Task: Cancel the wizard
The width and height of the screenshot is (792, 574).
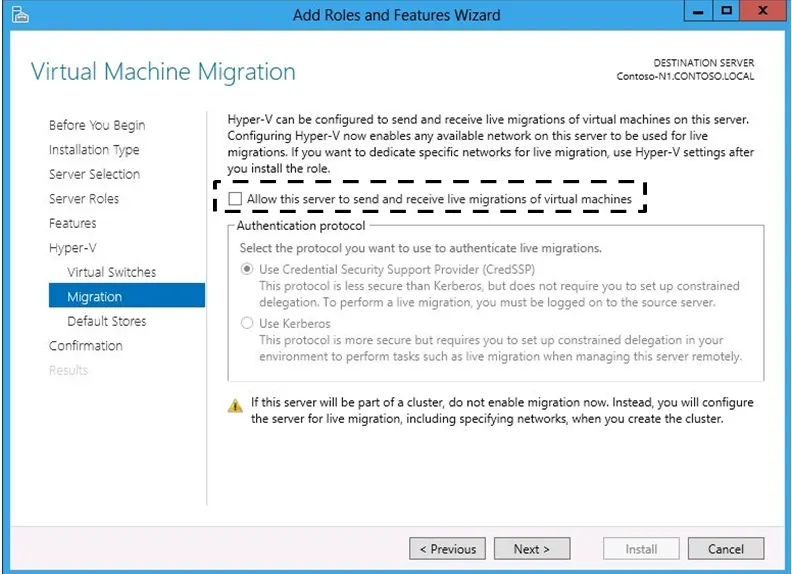Action: pos(726,549)
